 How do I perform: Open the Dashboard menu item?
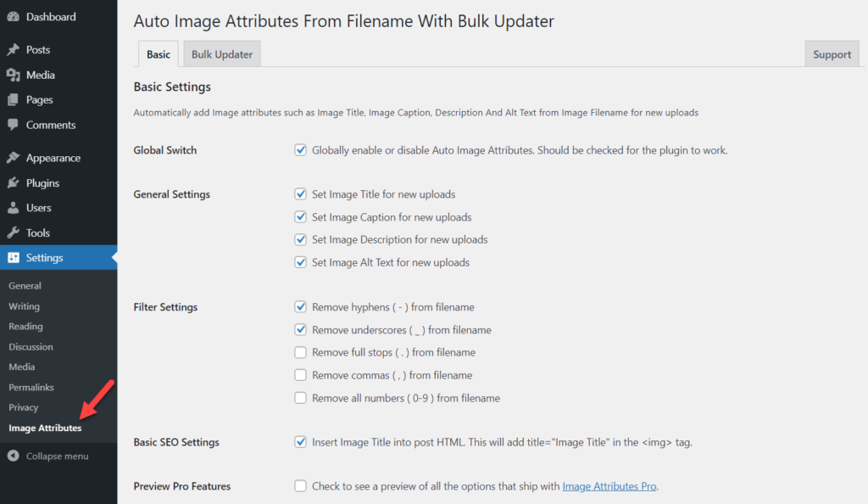[x=58, y=17]
